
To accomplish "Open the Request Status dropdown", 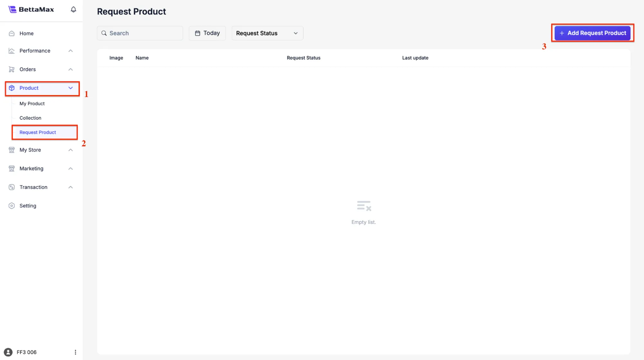I will (x=267, y=33).
